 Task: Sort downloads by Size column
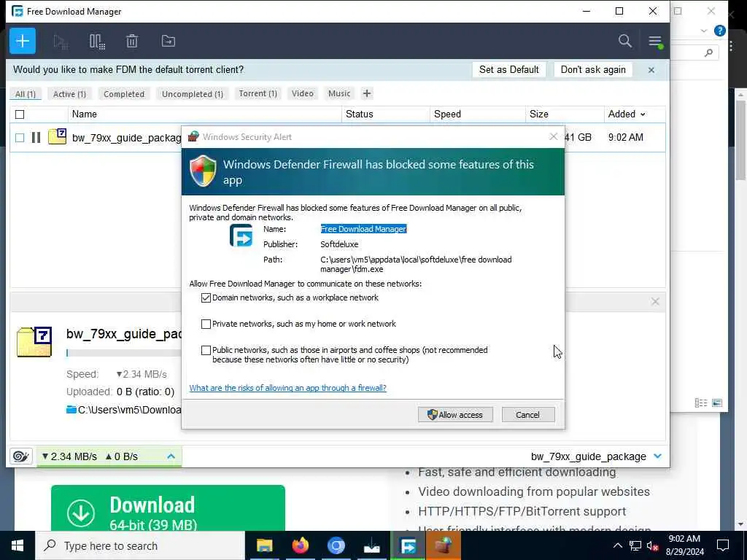click(539, 114)
